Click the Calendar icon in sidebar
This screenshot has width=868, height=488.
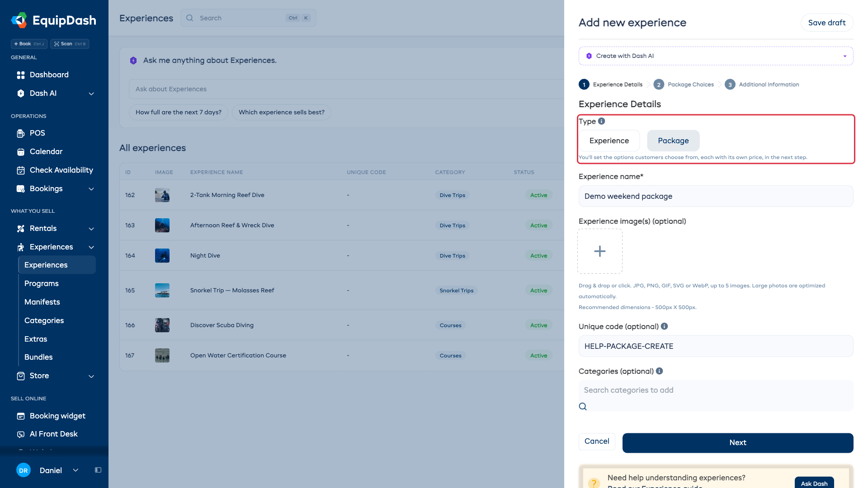[21, 152]
